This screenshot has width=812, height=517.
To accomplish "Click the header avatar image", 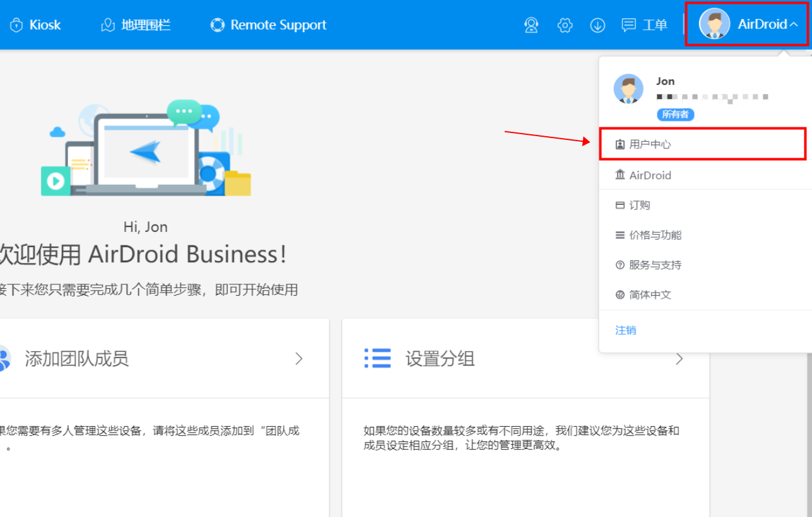I will pos(714,24).
